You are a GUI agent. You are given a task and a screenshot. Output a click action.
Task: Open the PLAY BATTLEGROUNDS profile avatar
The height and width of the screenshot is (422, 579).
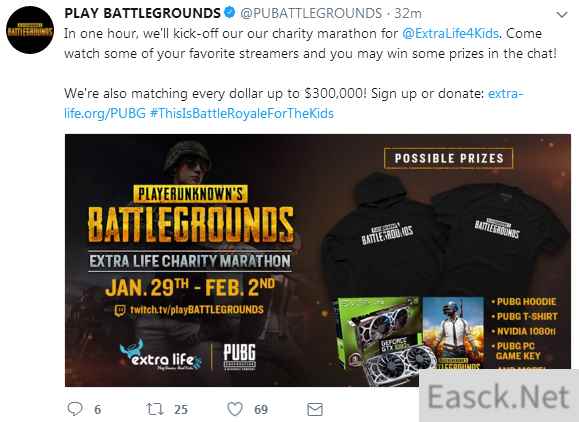click(x=30, y=30)
